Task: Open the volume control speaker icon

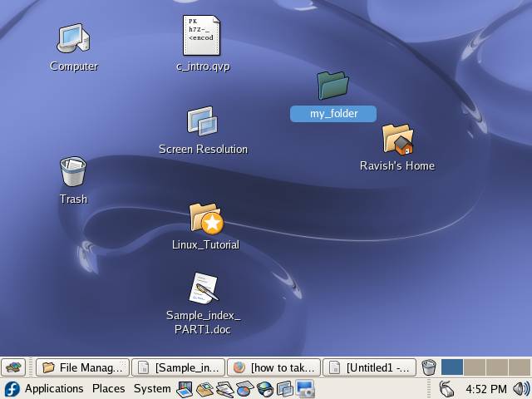Action: pos(521,388)
